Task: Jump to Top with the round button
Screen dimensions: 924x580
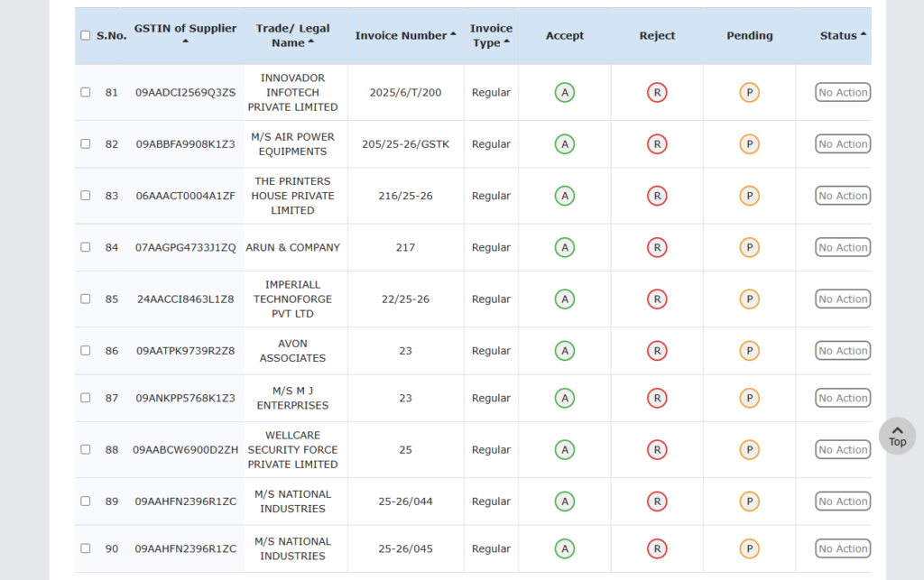Action: click(898, 436)
